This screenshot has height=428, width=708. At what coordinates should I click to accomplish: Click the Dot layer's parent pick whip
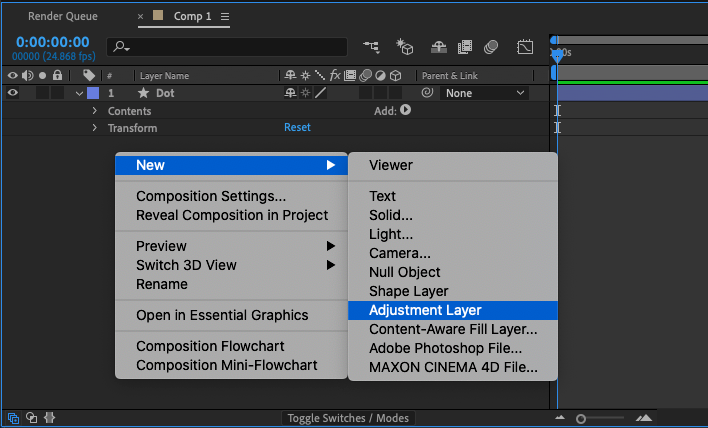click(427, 93)
